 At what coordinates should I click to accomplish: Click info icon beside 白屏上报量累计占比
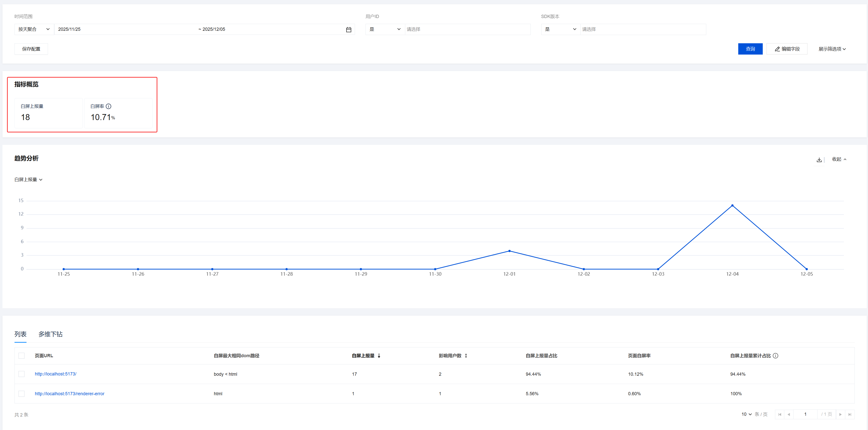point(775,356)
